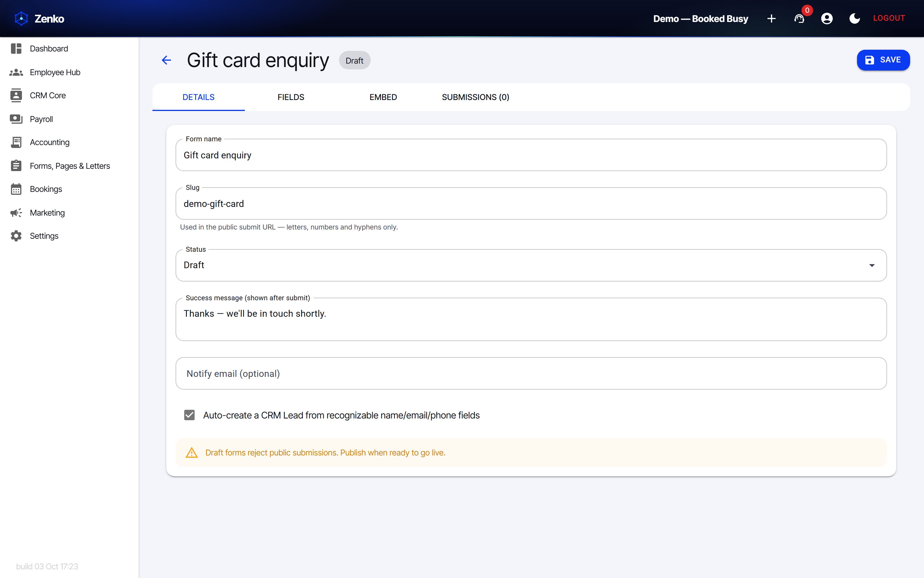Screen dimensions: 924x578
Task: Edit the Form name input field
Action: click(x=531, y=155)
